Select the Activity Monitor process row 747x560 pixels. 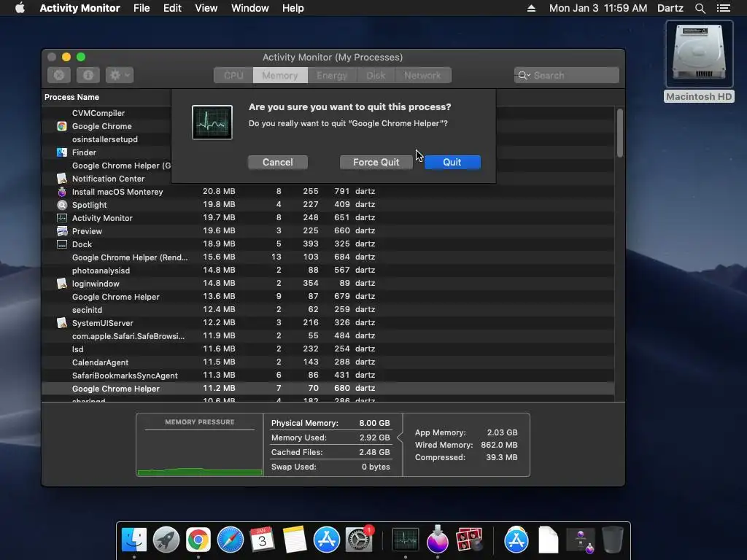(x=328, y=217)
